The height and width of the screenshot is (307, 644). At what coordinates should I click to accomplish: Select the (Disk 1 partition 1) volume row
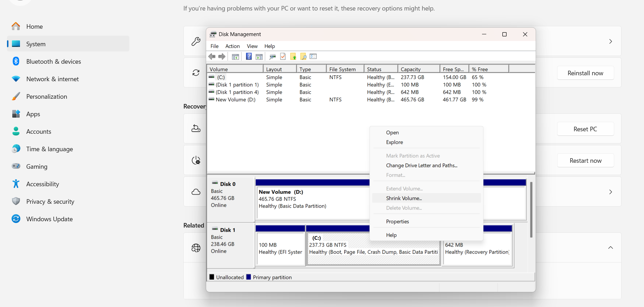(371, 85)
